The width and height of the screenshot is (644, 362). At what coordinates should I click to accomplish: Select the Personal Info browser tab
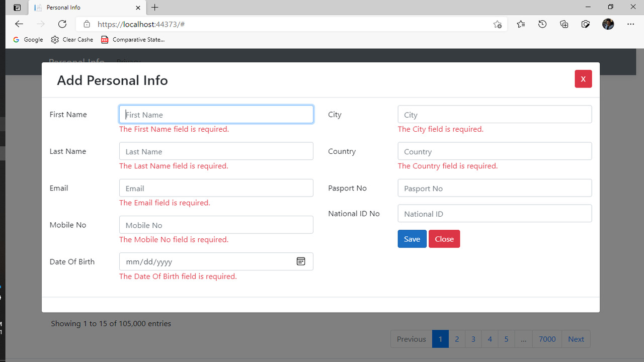pos(86,8)
